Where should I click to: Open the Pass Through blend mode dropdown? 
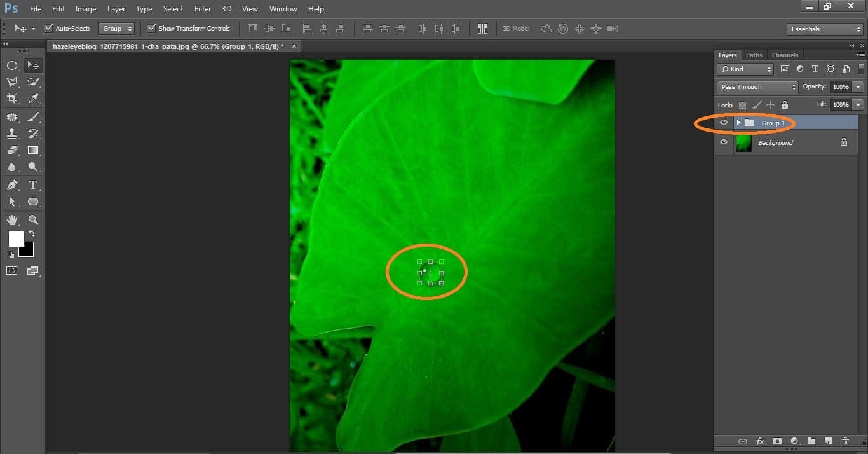click(757, 86)
